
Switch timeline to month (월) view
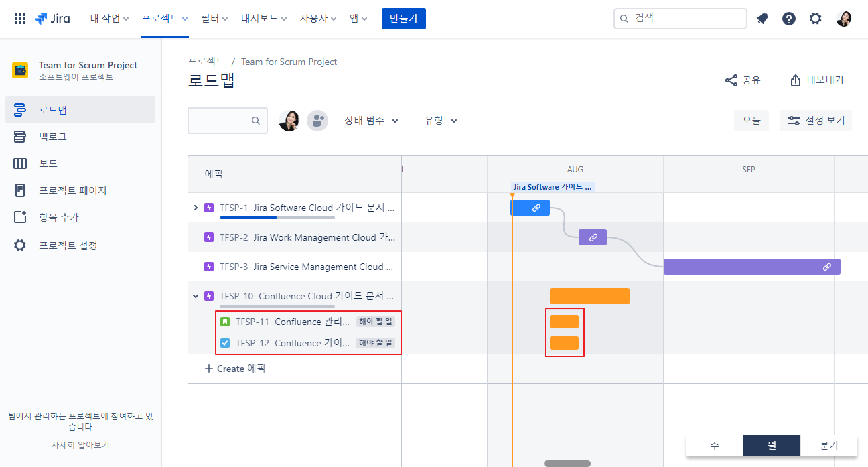pyautogui.click(x=772, y=446)
